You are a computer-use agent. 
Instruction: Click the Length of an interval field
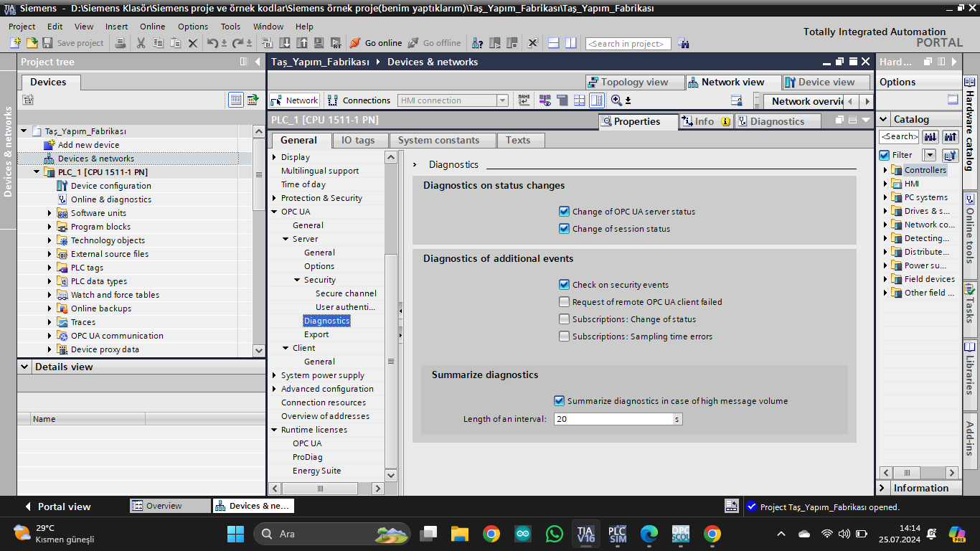[x=618, y=419]
